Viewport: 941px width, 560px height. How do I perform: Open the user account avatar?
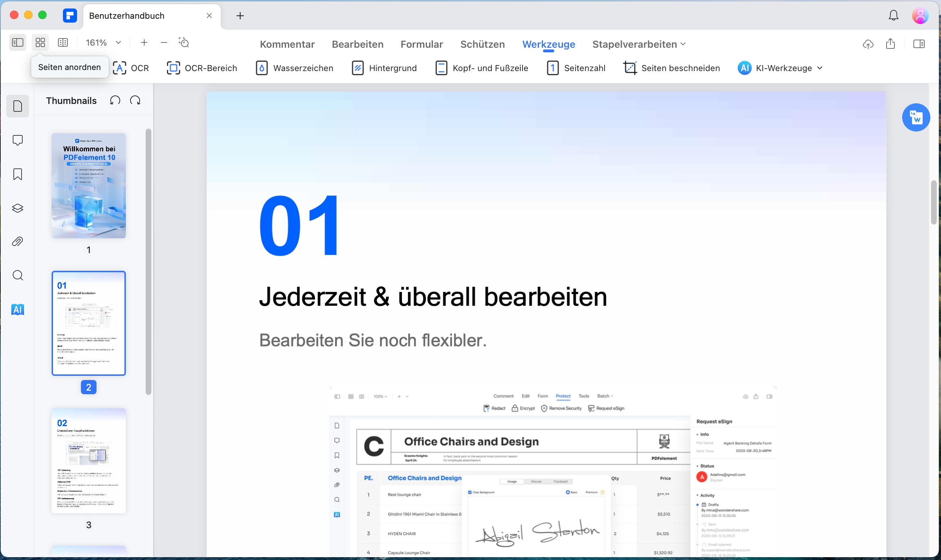pos(920,16)
